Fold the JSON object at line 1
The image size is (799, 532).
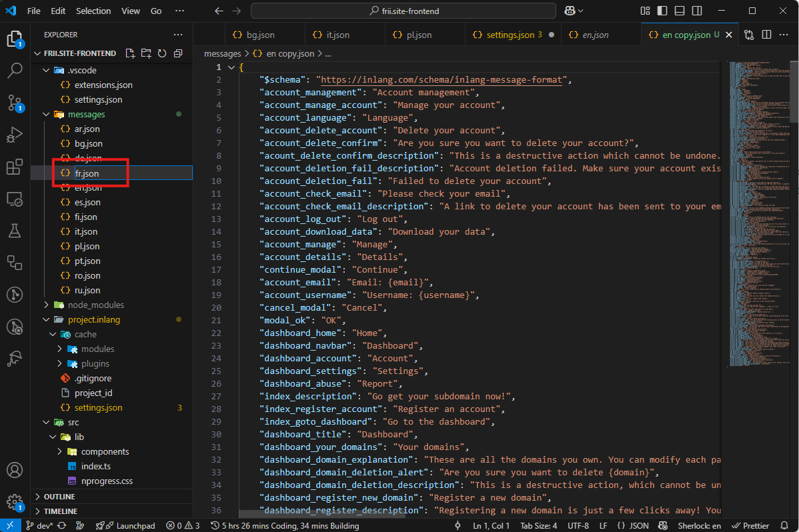(231, 67)
